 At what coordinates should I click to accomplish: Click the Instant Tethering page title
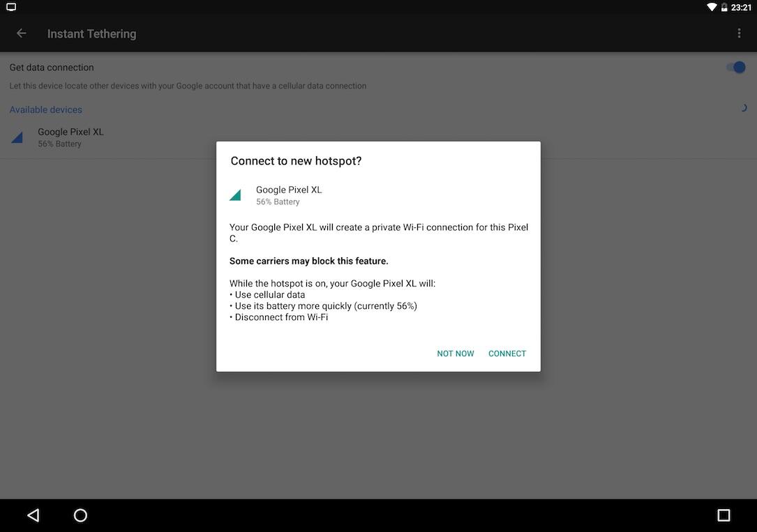[x=91, y=33]
